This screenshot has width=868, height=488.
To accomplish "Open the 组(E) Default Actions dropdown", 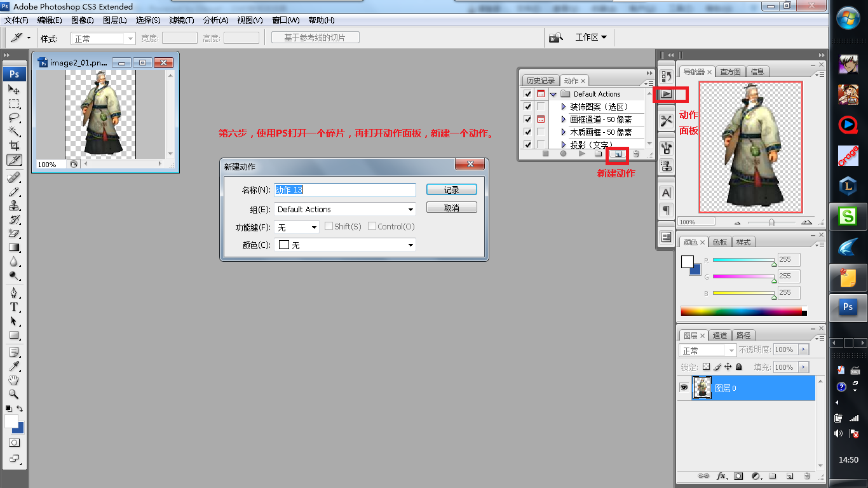I will (x=345, y=209).
